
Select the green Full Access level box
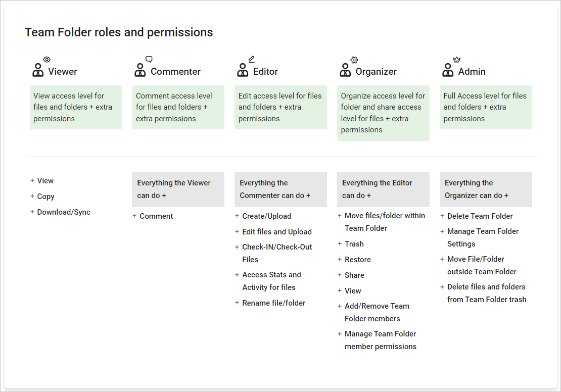click(x=486, y=107)
